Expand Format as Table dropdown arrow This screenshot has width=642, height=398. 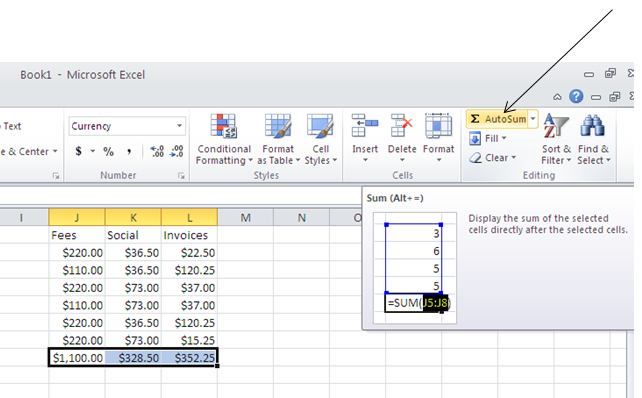coord(298,161)
